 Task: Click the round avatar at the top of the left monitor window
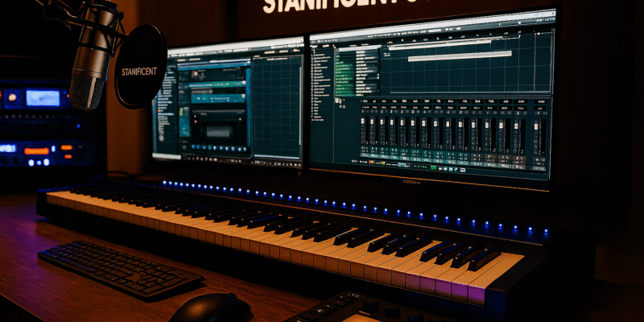[x=195, y=74]
